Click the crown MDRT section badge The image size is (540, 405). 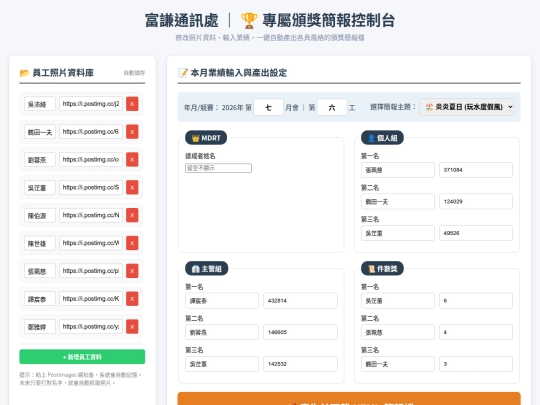206,138
